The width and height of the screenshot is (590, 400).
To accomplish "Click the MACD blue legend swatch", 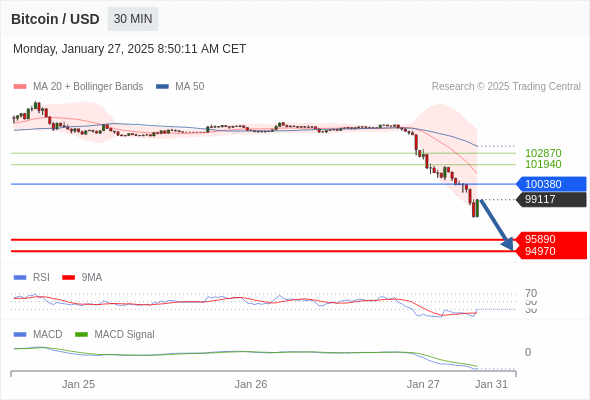I will (20, 335).
